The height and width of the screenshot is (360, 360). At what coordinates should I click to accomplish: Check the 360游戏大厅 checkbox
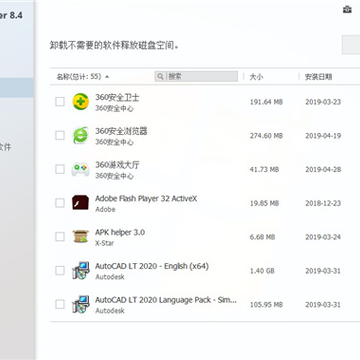click(60, 169)
